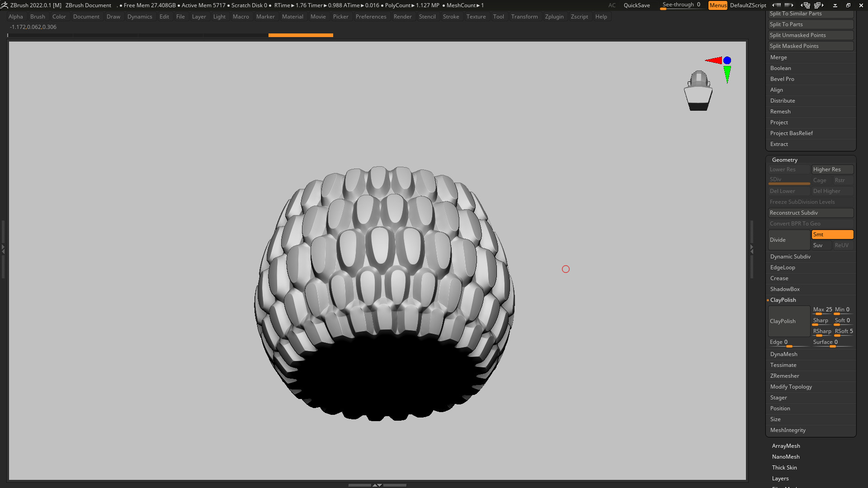Toggle the Smt smoothing option

[x=832, y=235]
